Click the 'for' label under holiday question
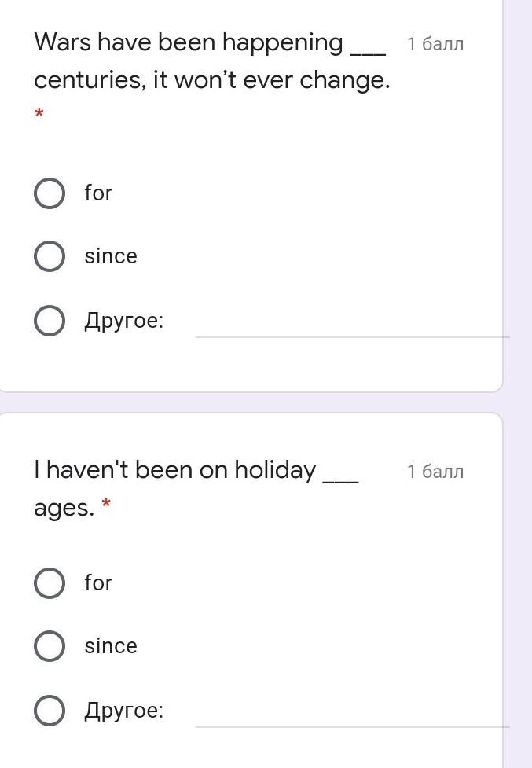 (x=98, y=582)
